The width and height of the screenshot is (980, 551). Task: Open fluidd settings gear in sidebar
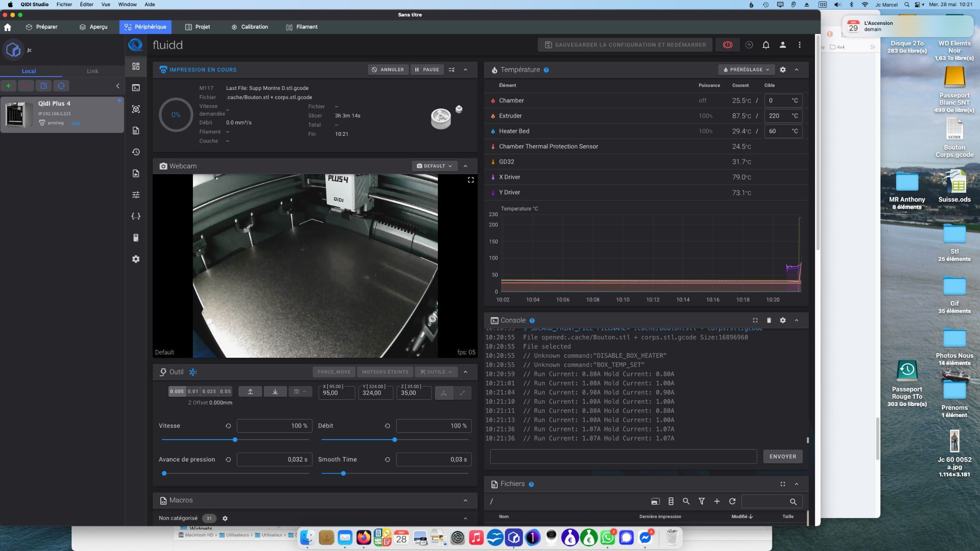136,259
